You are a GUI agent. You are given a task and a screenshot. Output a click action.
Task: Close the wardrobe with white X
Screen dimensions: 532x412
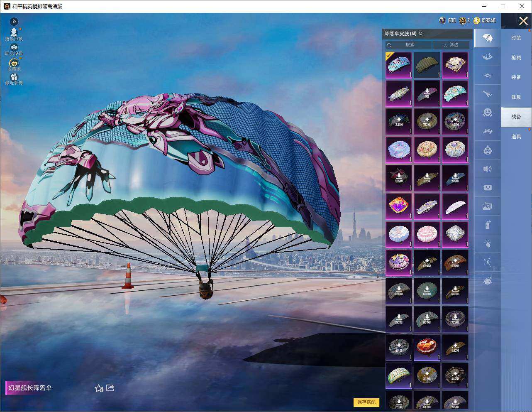(523, 21)
